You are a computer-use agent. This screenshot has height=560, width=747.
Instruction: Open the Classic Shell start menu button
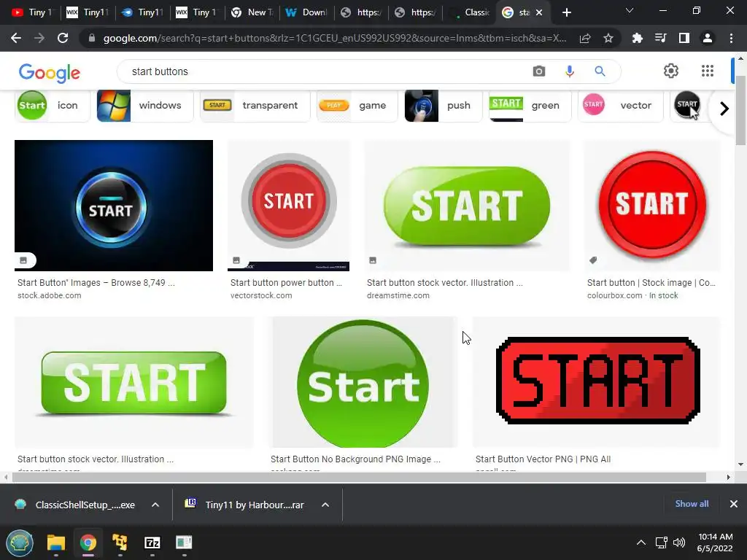coord(20,542)
